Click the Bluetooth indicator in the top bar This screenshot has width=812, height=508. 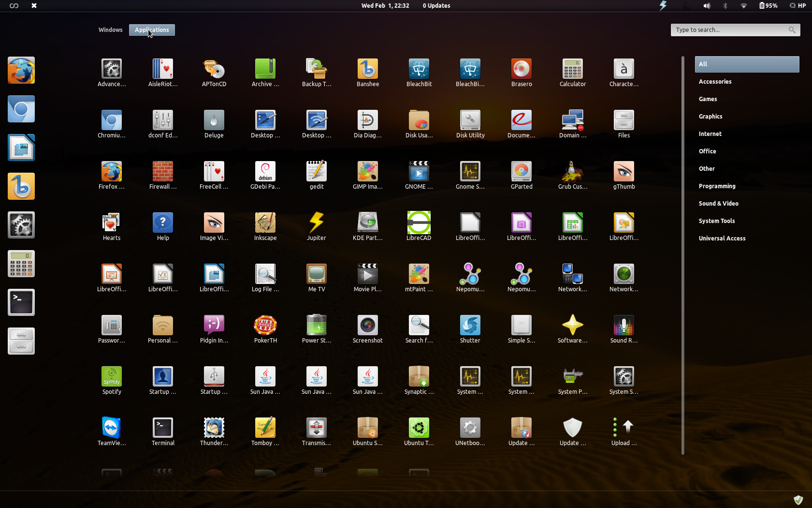[725, 6]
